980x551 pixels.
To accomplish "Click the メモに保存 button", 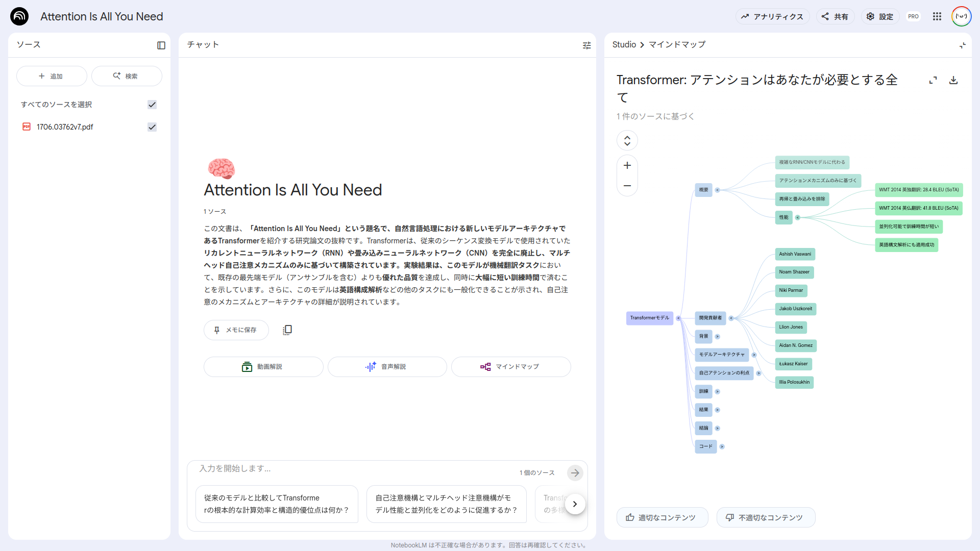I will (236, 330).
